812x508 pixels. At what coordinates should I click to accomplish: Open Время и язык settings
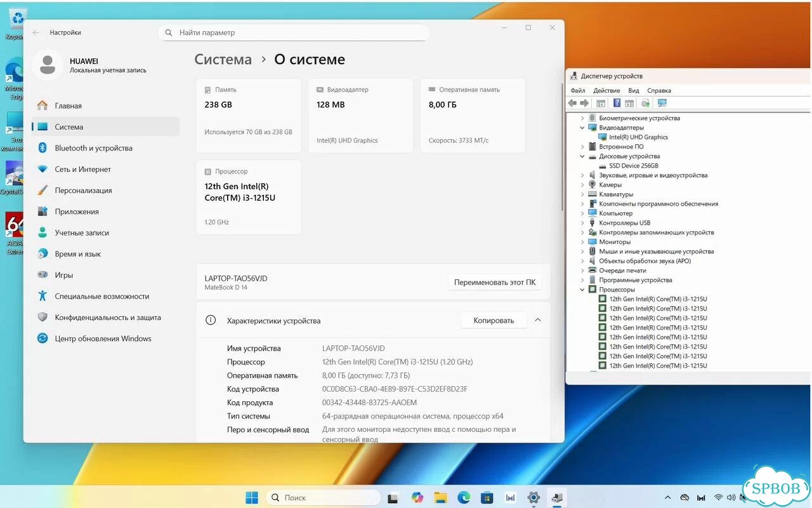tap(105, 254)
